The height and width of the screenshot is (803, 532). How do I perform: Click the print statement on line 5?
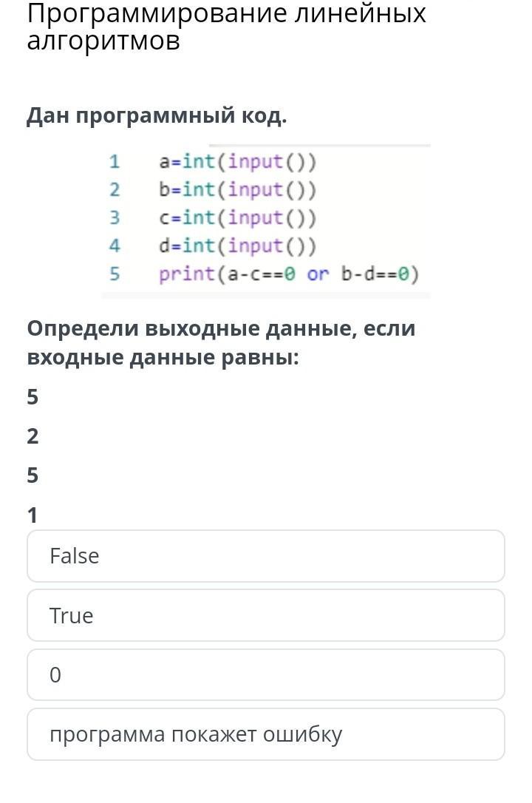(289, 274)
